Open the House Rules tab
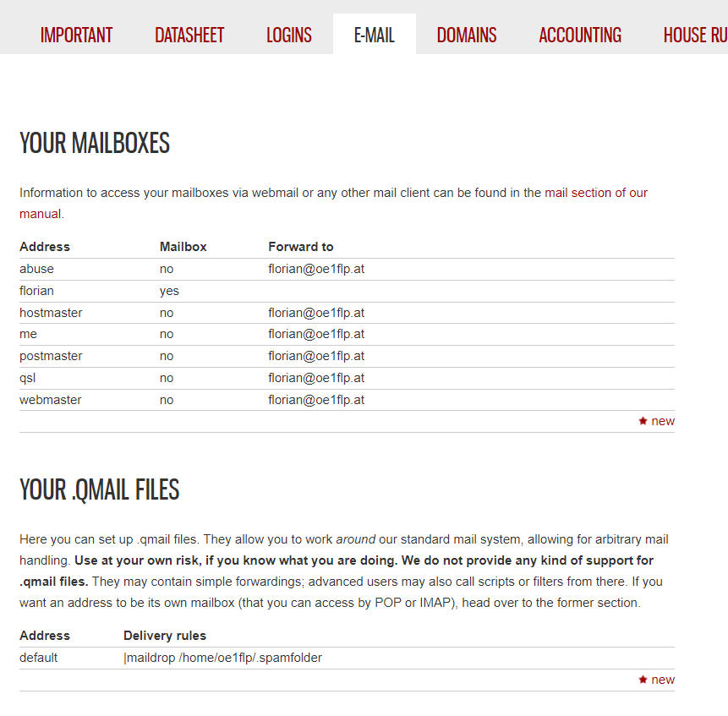This screenshot has height=716, width=728. point(696,36)
